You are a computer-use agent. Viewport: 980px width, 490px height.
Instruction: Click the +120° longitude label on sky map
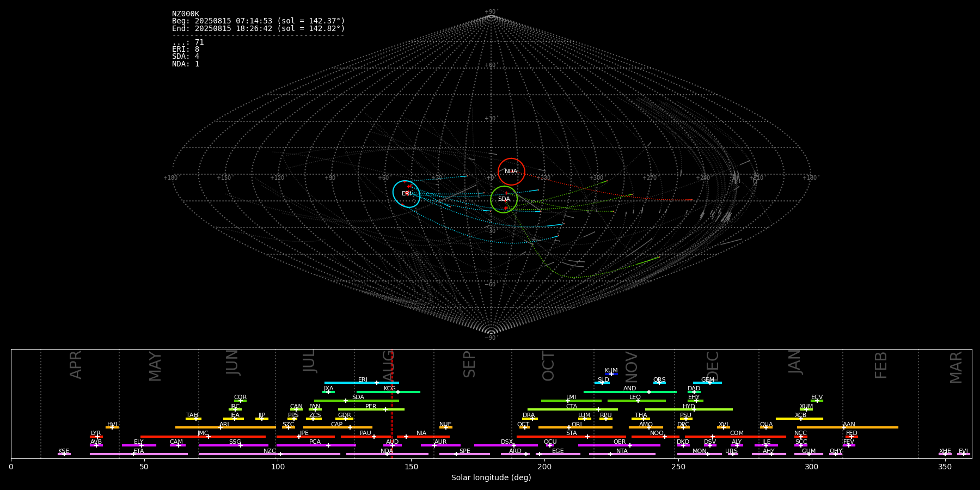coord(278,177)
